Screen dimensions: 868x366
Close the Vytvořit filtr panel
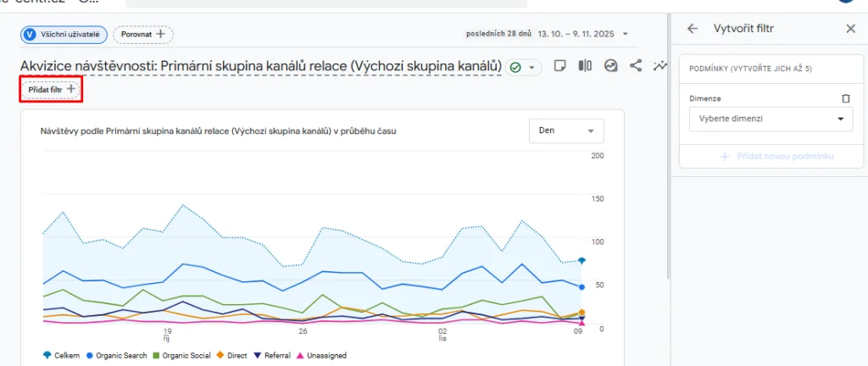click(851, 29)
